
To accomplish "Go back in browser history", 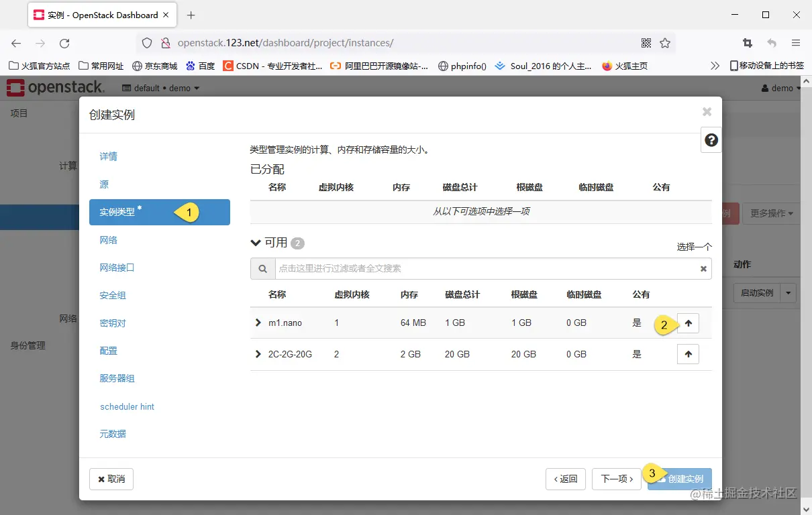I will [16, 43].
